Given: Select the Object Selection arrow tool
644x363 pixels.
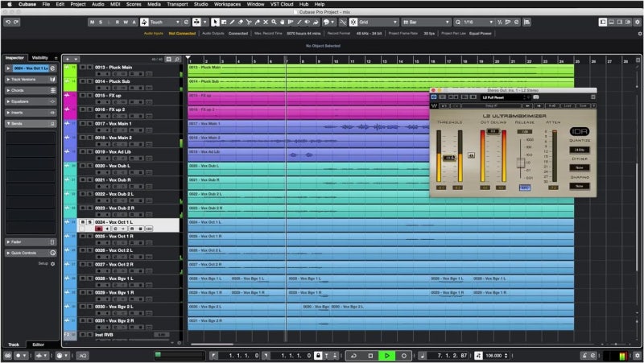Looking at the screenshot, I should coord(215,23).
